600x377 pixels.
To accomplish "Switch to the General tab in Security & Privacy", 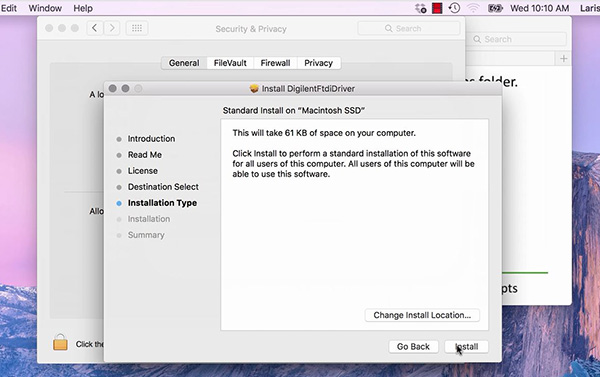I will pyautogui.click(x=184, y=63).
